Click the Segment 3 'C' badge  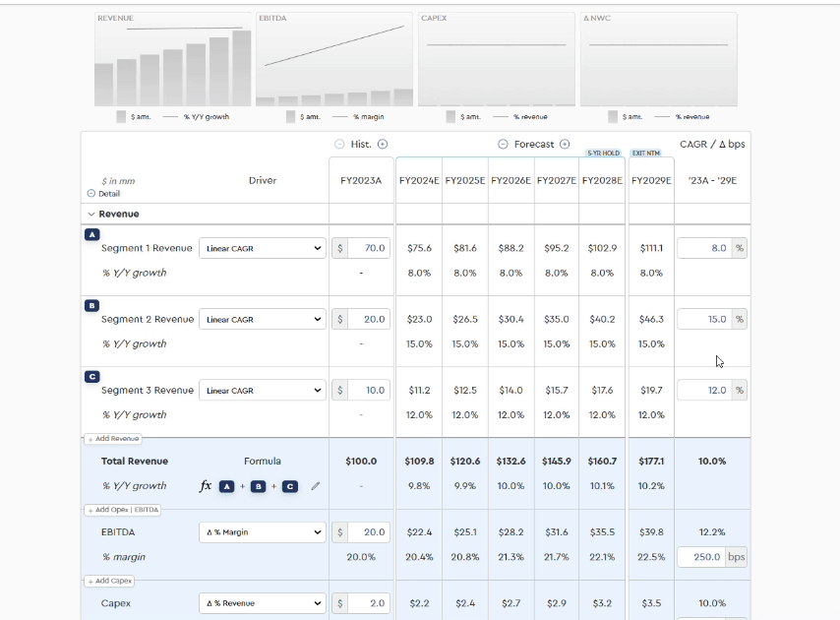[x=92, y=376]
